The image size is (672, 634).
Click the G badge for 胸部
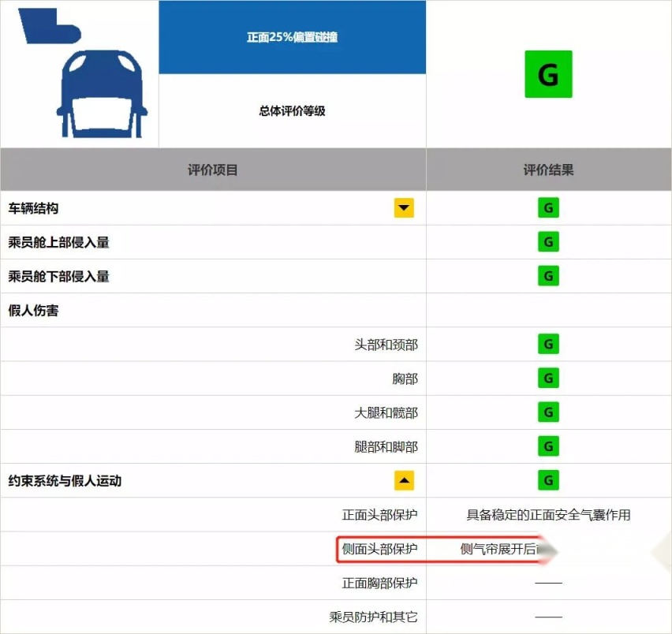tap(548, 378)
